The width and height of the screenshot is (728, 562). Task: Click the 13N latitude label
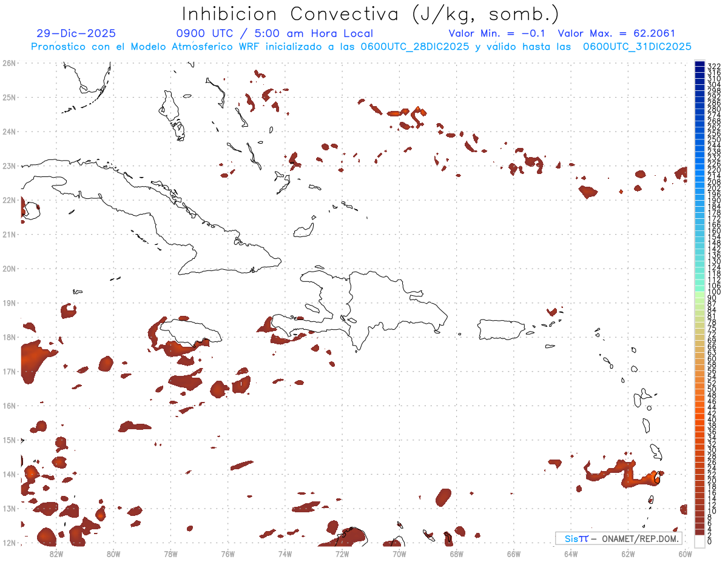pyautogui.click(x=9, y=508)
